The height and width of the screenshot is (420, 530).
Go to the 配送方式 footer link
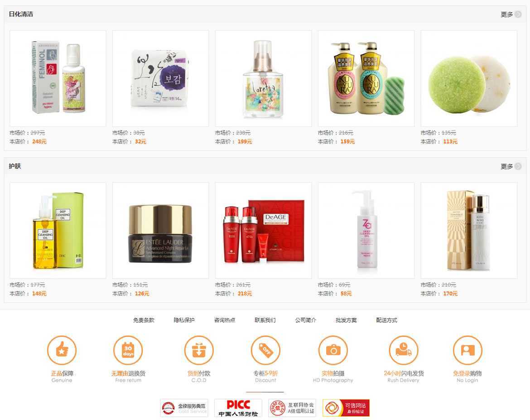tap(387, 320)
